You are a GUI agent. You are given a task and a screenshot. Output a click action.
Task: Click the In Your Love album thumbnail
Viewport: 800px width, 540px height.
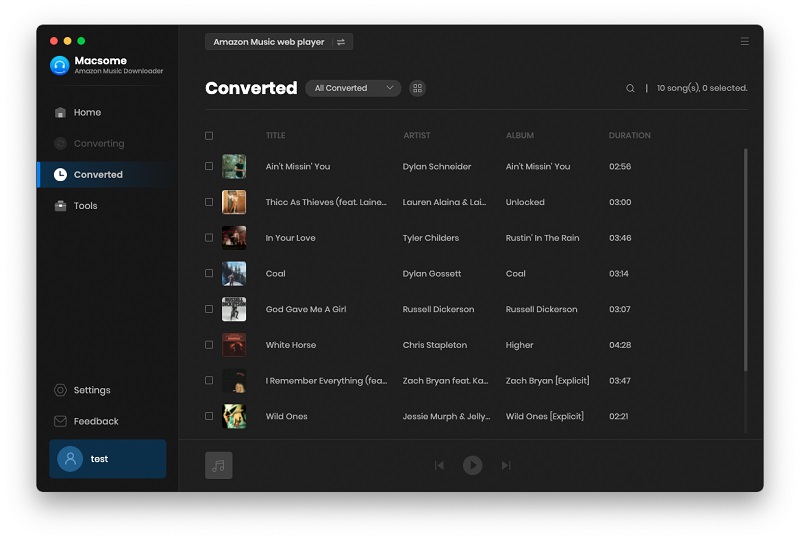[x=234, y=238]
